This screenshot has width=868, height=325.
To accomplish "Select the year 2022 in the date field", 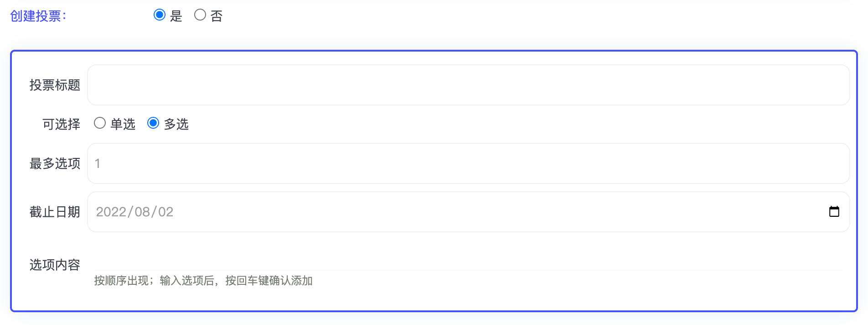I will pos(111,212).
